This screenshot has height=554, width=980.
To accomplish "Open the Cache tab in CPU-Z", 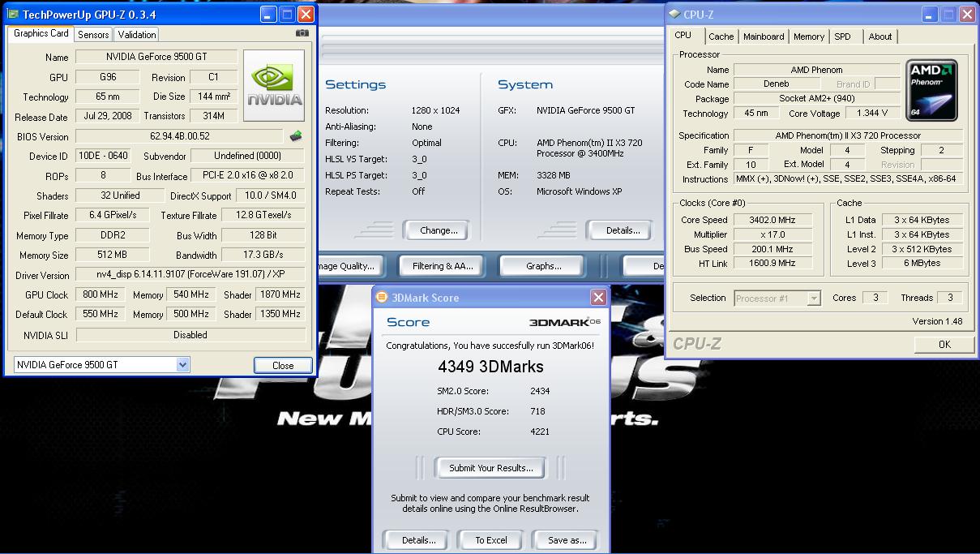I will (721, 37).
